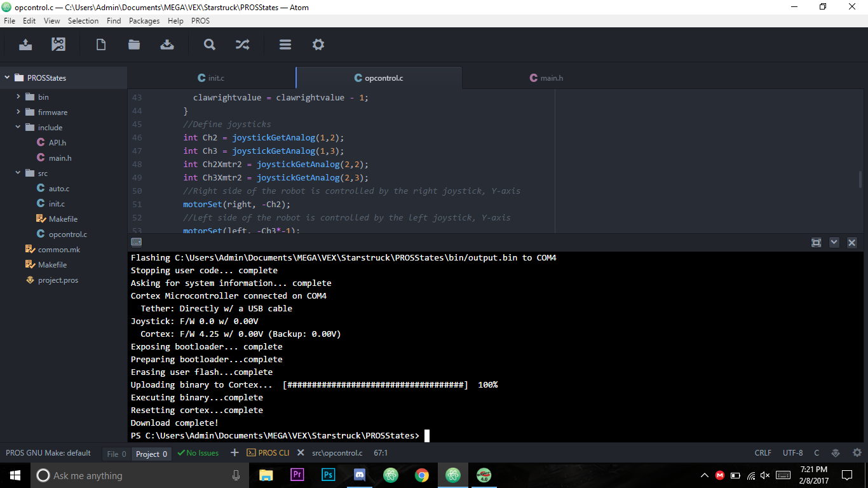Collapse the PROSStates project root
This screenshot has width=868, height=488.
tap(8, 78)
